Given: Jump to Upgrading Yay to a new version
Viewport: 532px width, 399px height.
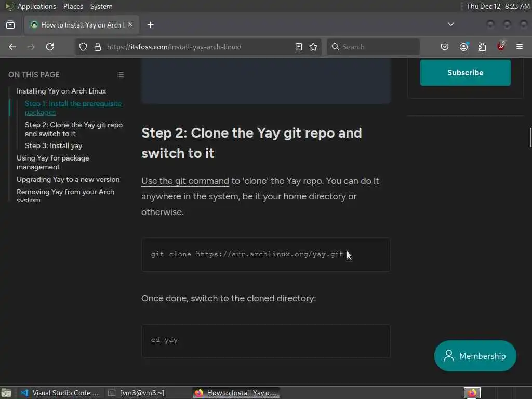Looking at the screenshot, I should coord(68,179).
